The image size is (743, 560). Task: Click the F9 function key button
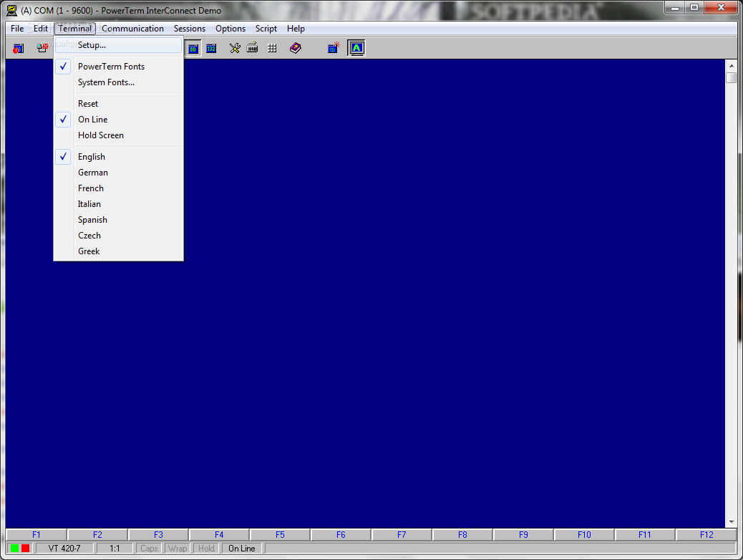click(523, 535)
